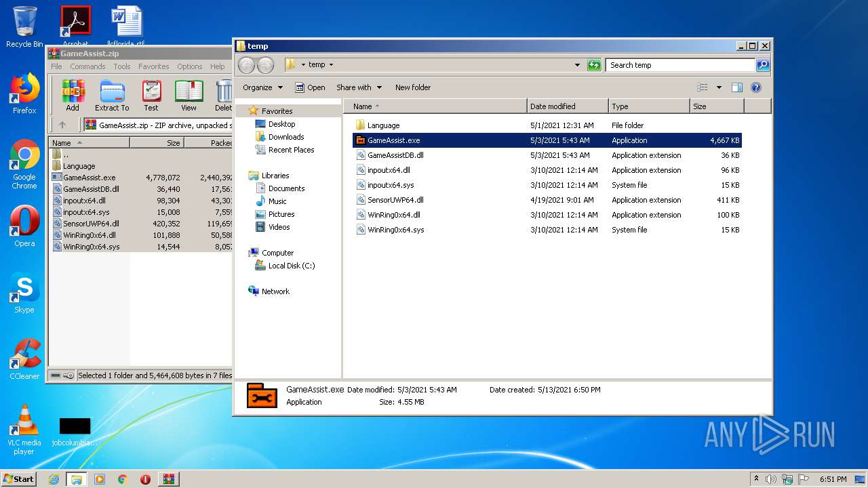Open the Options menu in WinRAR

tap(190, 66)
